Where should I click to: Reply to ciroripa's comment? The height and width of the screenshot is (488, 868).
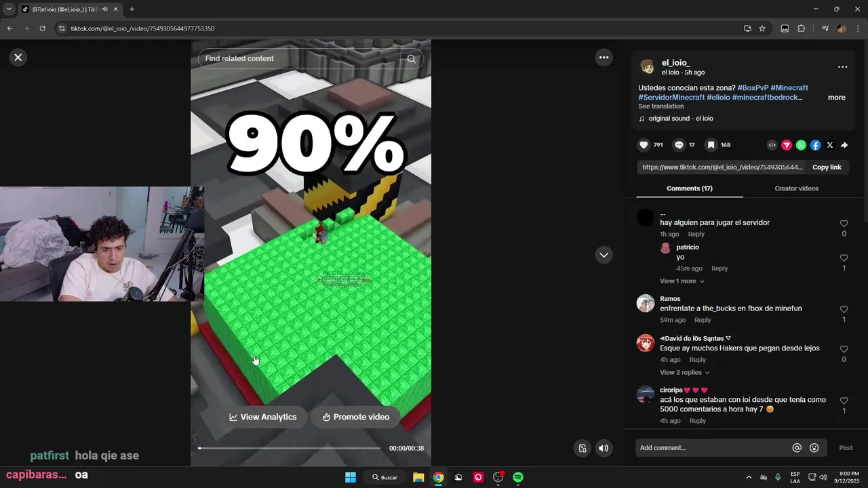click(697, 421)
